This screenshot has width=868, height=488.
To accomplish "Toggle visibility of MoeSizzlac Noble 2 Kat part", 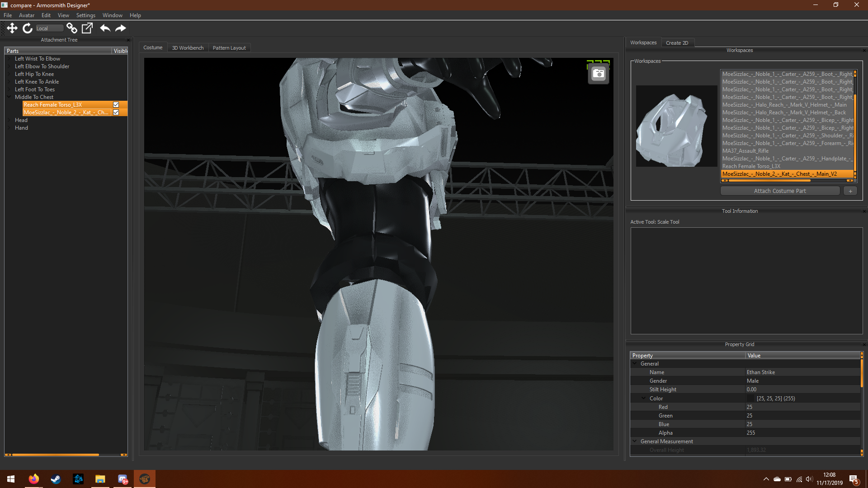I will click(x=116, y=113).
